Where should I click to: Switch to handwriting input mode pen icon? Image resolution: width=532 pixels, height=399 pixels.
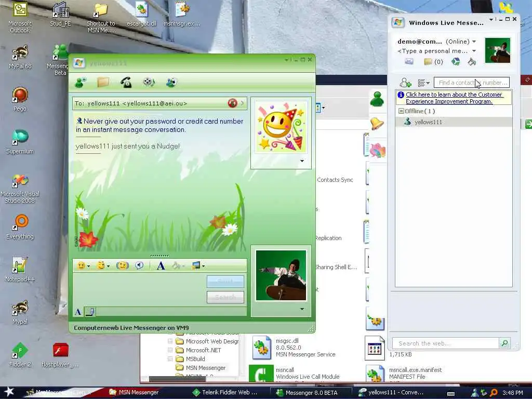point(90,312)
